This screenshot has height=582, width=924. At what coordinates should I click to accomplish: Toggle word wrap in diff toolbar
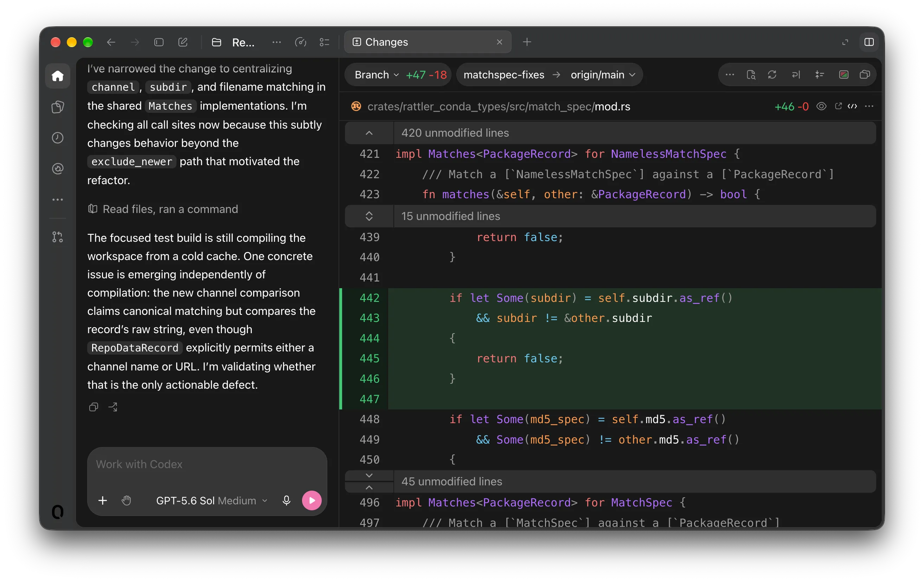796,75
